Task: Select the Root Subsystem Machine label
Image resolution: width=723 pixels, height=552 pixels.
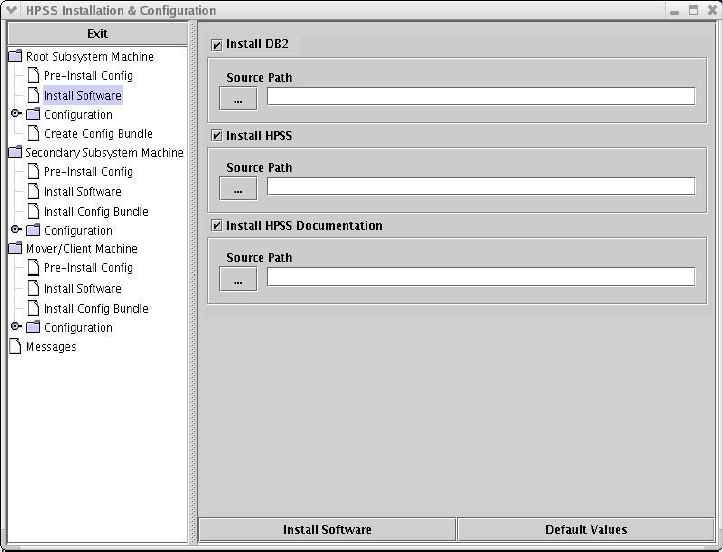Action: click(89, 57)
